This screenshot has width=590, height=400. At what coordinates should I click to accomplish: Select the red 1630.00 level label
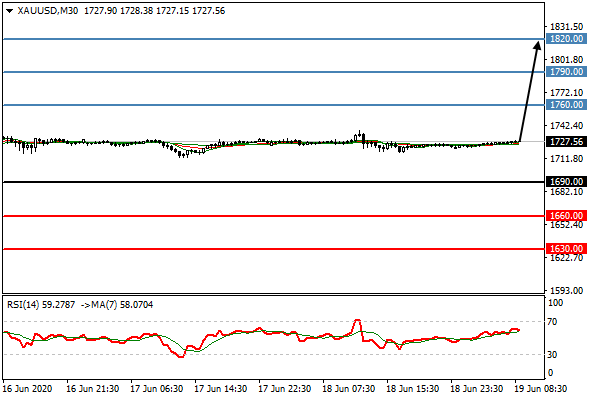tap(566, 249)
